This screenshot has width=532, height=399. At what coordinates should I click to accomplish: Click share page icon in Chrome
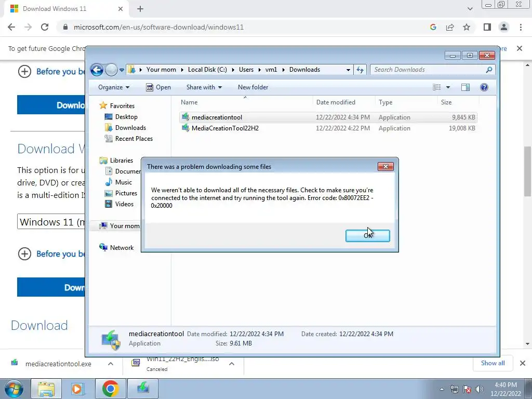coord(450,27)
